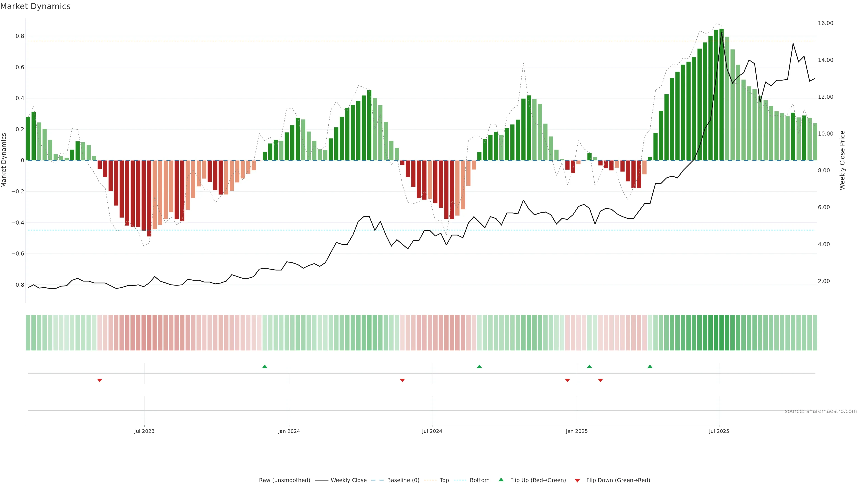Screen dimensions: 868x488
Task: Click the last red Flip Down triangle marker
Action: (x=600, y=380)
